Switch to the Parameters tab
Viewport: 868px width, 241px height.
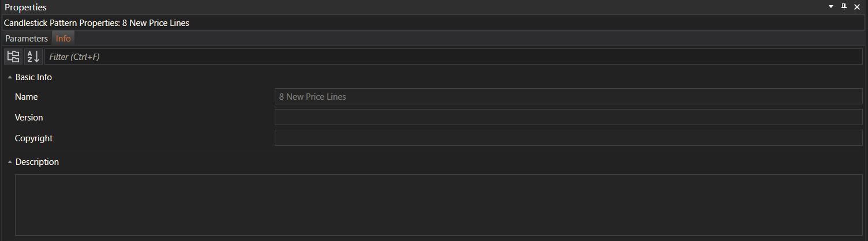27,39
